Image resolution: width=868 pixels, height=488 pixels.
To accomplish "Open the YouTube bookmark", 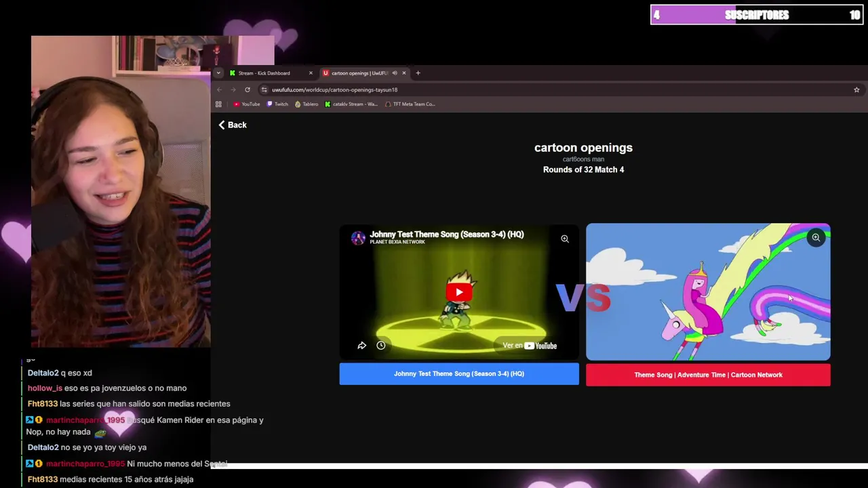I will coord(247,104).
